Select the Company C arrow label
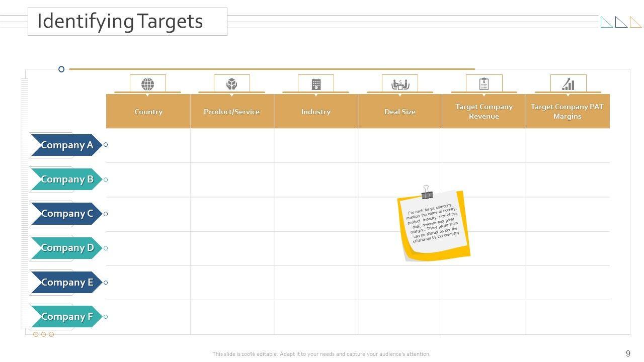The width and height of the screenshot is (644, 362). tap(66, 214)
